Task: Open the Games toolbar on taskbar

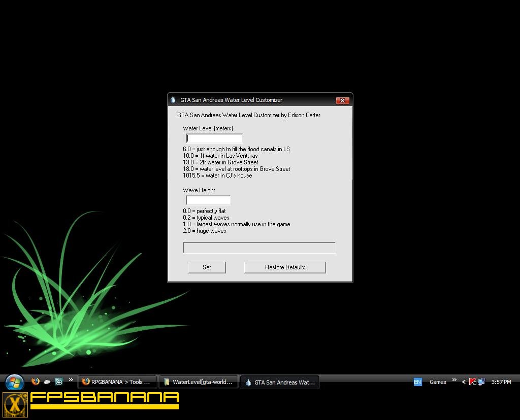Action: (x=438, y=382)
